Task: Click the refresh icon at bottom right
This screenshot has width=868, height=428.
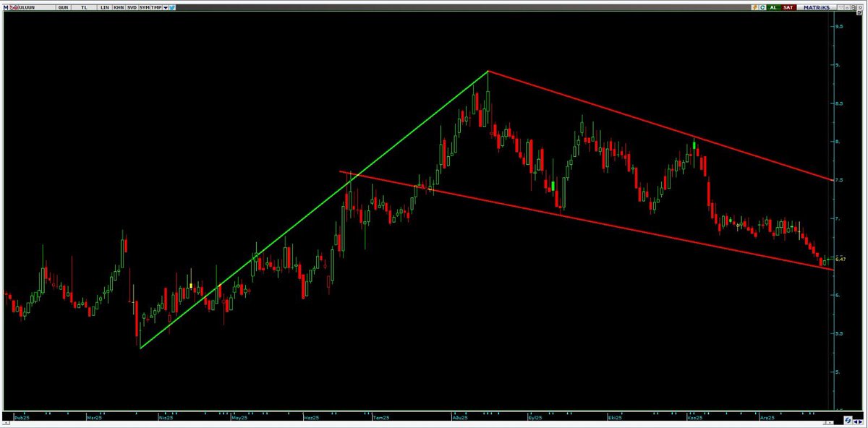Action: [848, 420]
